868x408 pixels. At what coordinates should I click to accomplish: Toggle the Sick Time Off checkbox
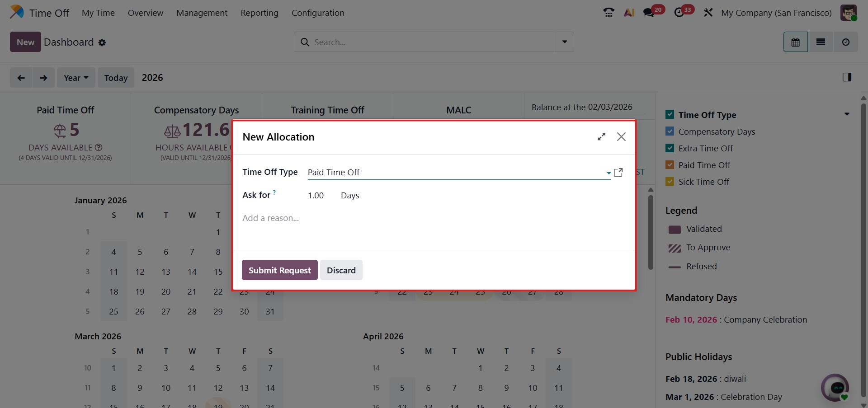coord(670,182)
